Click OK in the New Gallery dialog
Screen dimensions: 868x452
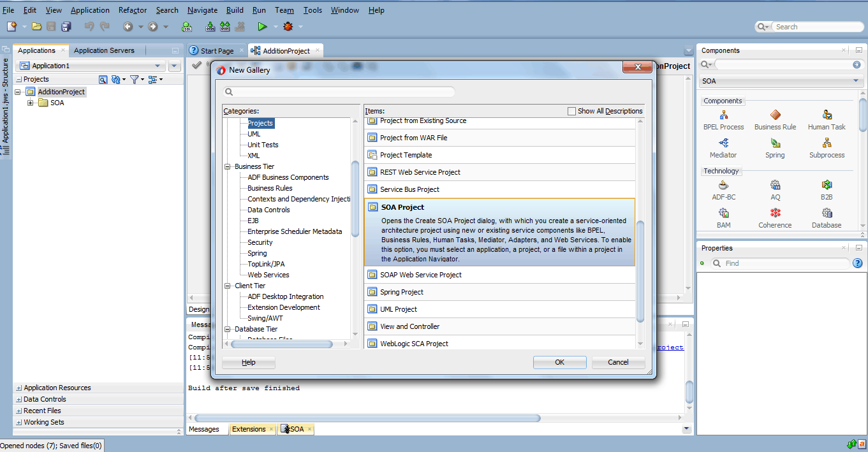coord(559,362)
